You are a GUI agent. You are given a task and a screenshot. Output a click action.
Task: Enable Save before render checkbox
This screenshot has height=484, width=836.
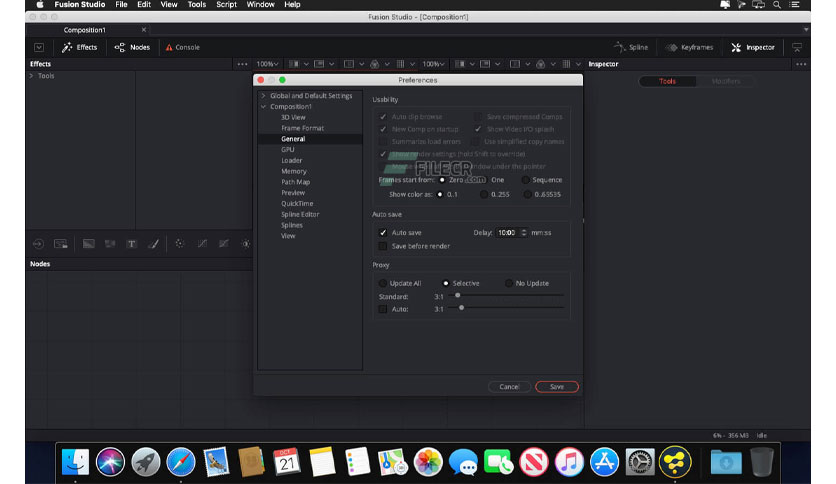[383, 246]
